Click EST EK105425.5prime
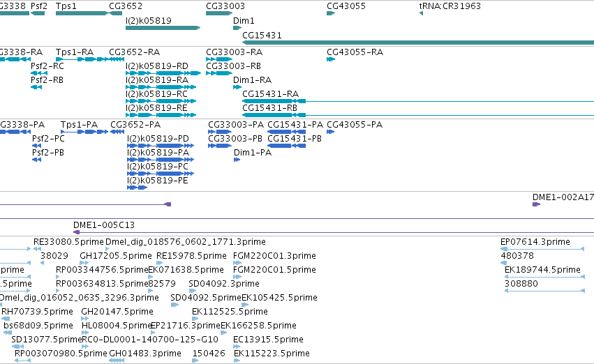This screenshot has height=364, width=594. coord(245,305)
